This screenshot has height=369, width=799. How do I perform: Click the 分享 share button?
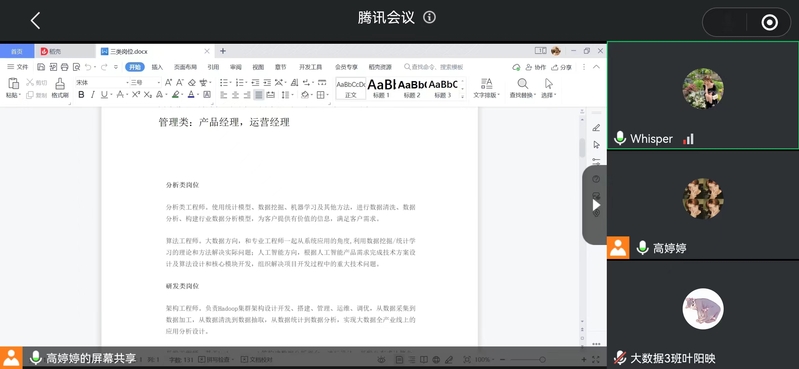tap(562, 67)
